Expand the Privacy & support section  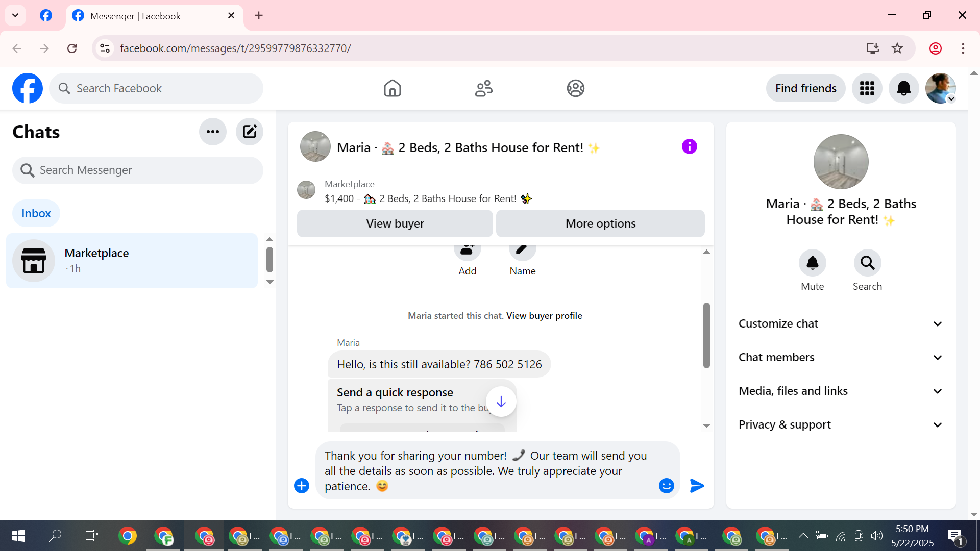(841, 424)
